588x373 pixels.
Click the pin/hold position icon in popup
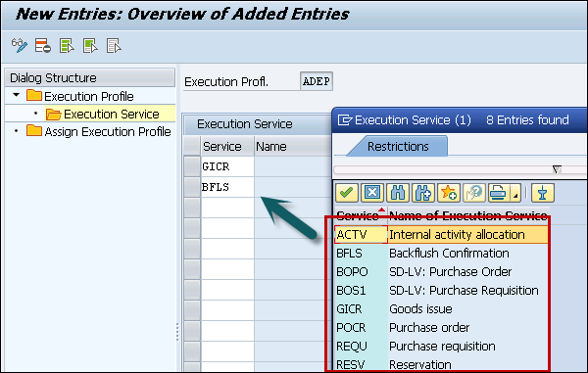(542, 193)
